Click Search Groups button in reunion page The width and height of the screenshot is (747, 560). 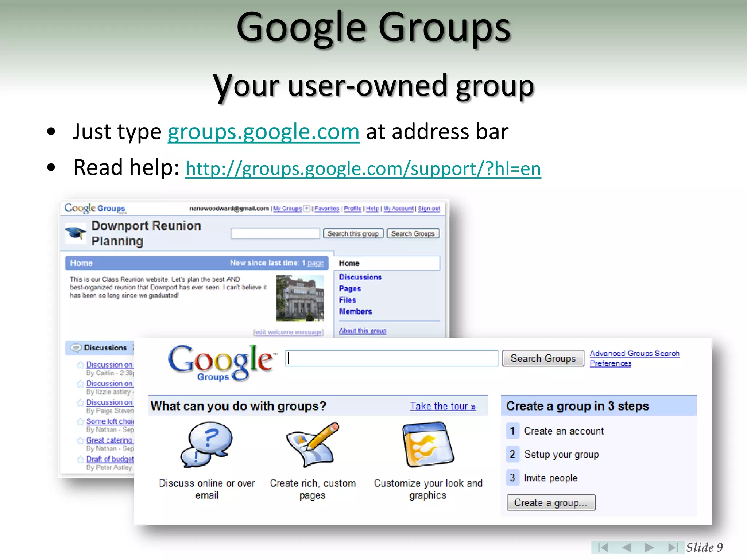click(x=413, y=233)
